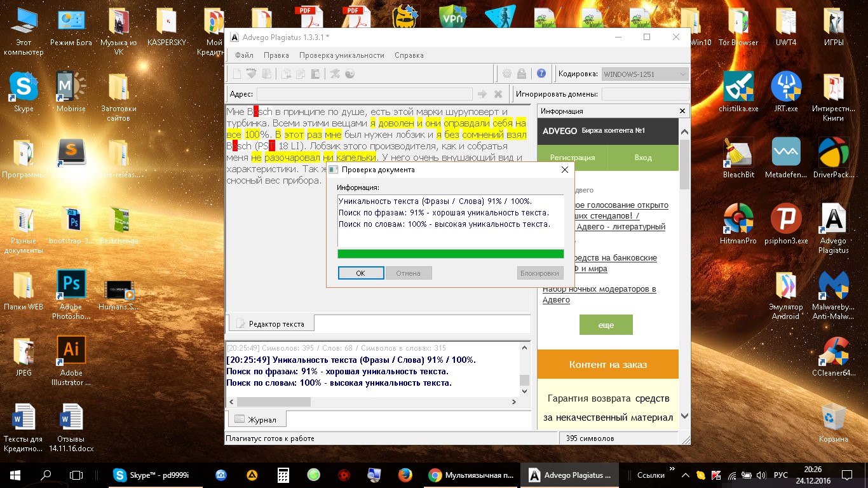Close the Проверка документа dialog
The image size is (868, 488).
coord(565,170)
